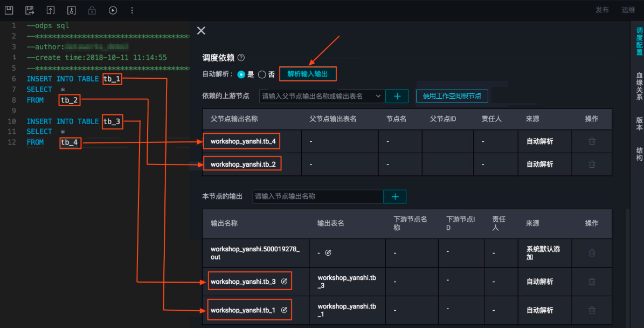Viewport: 644px width, 328px height.
Task: Click tb_1 in code line 6
Action: pyautogui.click(x=112, y=79)
